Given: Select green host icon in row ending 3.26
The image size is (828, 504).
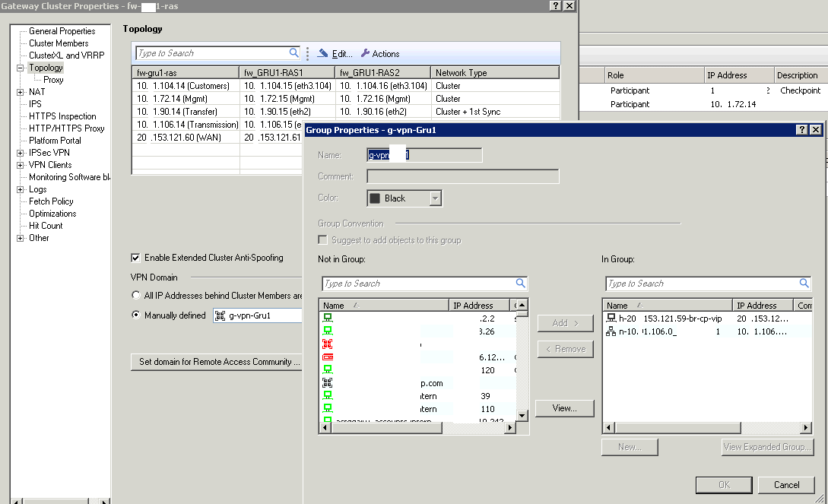Looking at the screenshot, I should 328,331.
